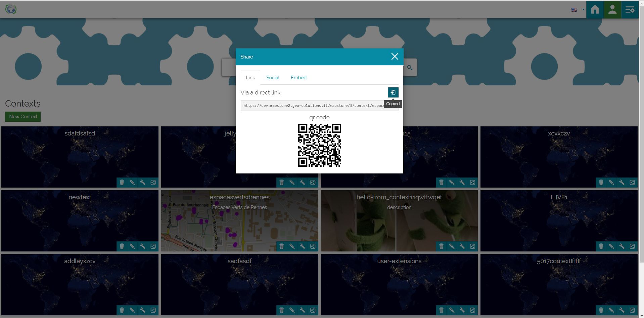Open the espacesvertsdrennes map thumbnail
Screen dimensions: 644x318
click(x=240, y=221)
